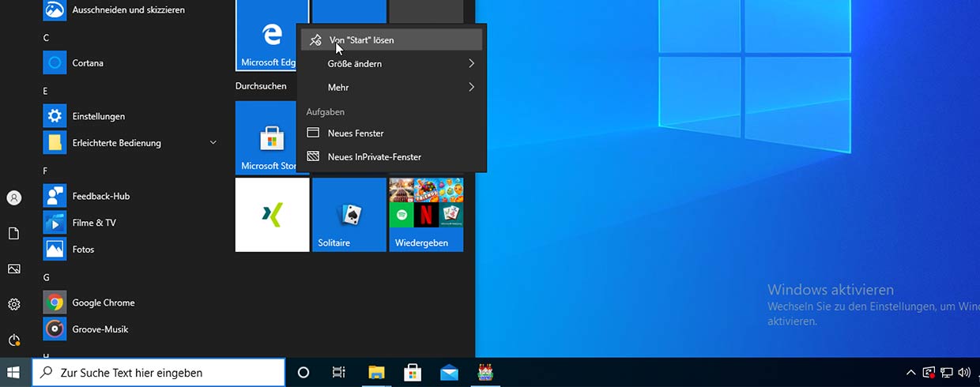Select Neues Fenster task
Viewport: 980px width, 387px height.
[x=391, y=133]
